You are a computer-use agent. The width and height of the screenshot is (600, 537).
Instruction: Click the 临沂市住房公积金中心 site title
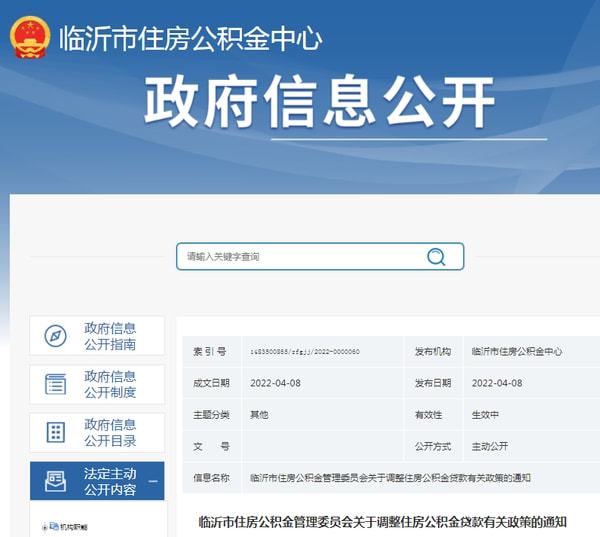[x=191, y=38]
